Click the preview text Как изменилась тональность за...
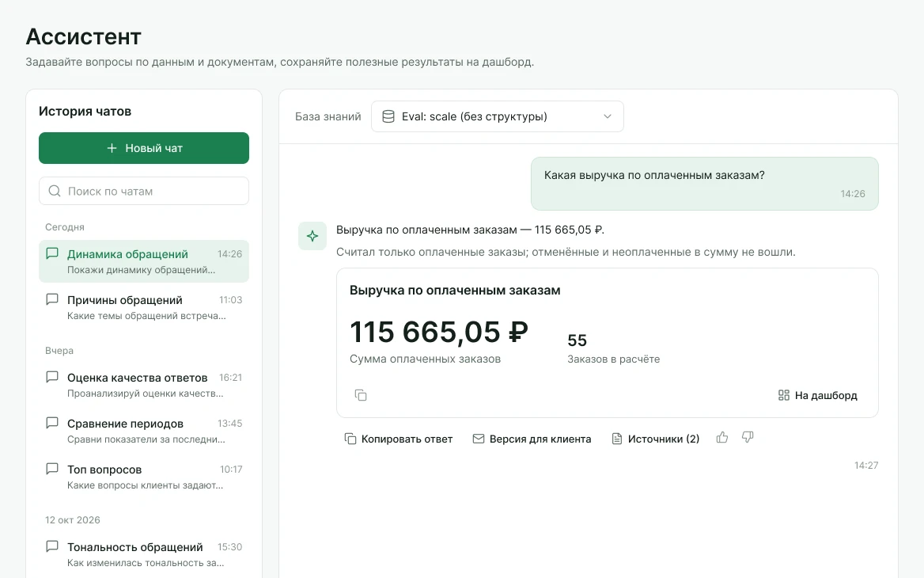Screen dimensions: 924x578 [x=146, y=563]
